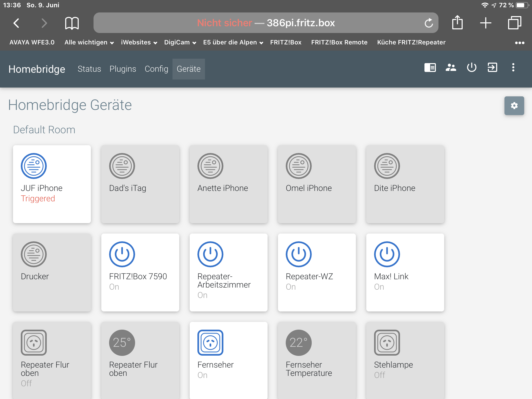This screenshot has width=532, height=399.
Task: Open the Homebridge log viewer icon
Action: (x=430, y=68)
